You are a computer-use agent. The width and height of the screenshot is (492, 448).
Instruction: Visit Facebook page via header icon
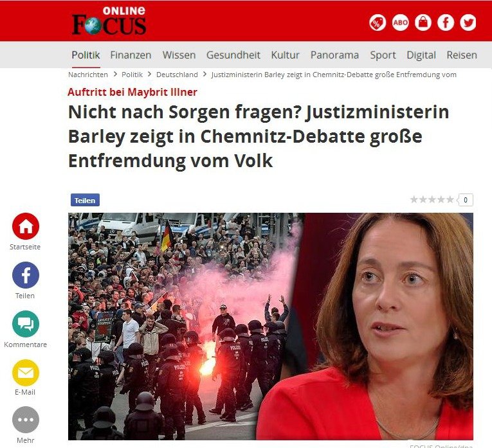click(x=446, y=22)
